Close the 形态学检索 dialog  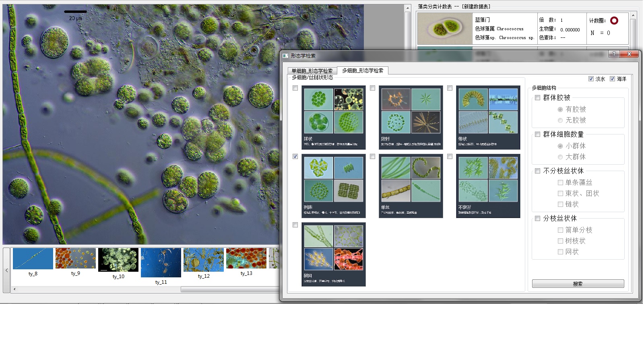coord(630,54)
